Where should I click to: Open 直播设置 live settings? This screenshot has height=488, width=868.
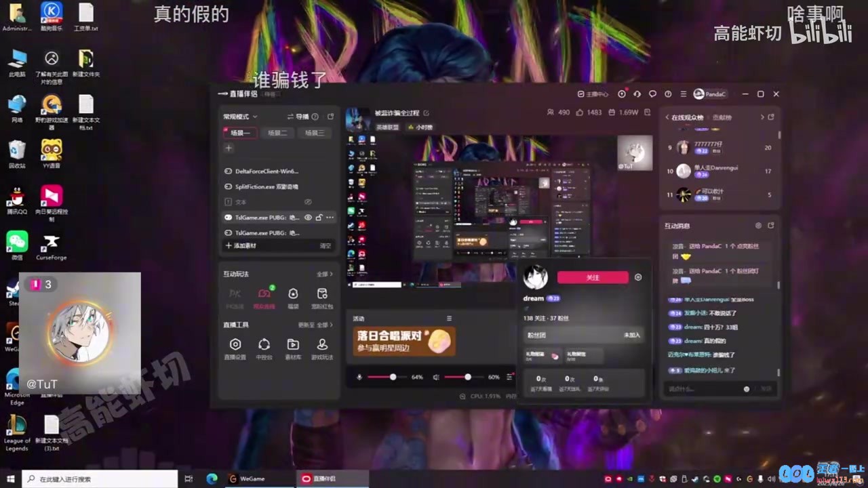235,348
